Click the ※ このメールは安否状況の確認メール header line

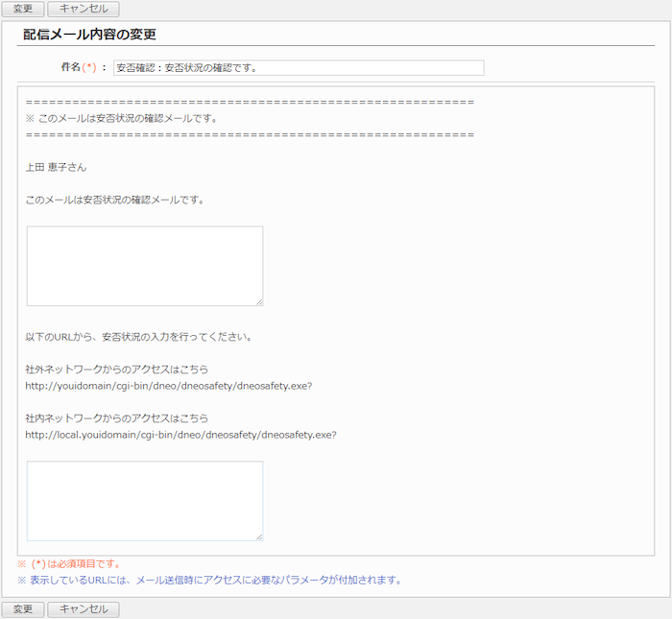pos(121,118)
